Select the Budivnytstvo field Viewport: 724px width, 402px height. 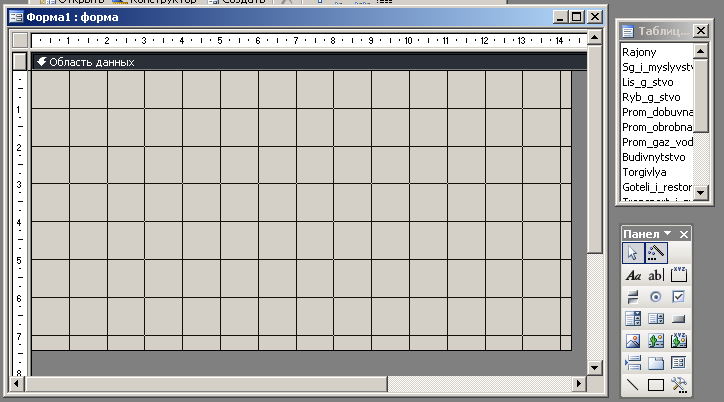coord(656,157)
